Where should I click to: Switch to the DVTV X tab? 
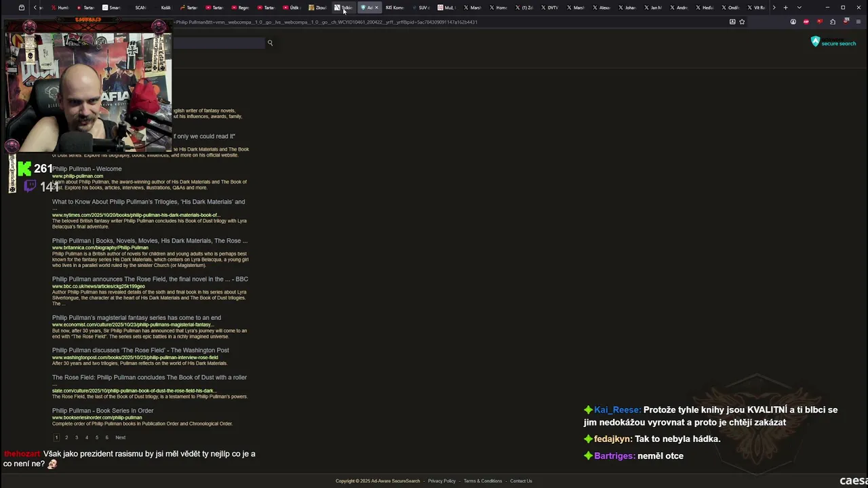tap(549, 7)
